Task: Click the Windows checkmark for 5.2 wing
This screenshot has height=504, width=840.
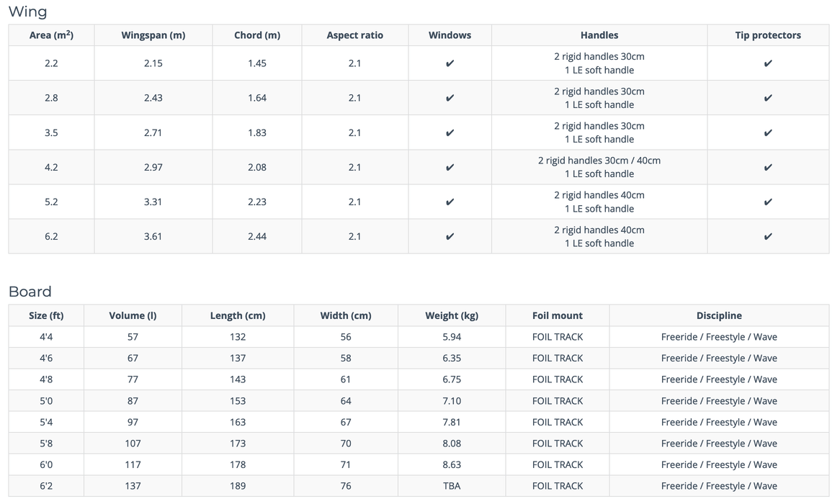Action: coord(450,202)
